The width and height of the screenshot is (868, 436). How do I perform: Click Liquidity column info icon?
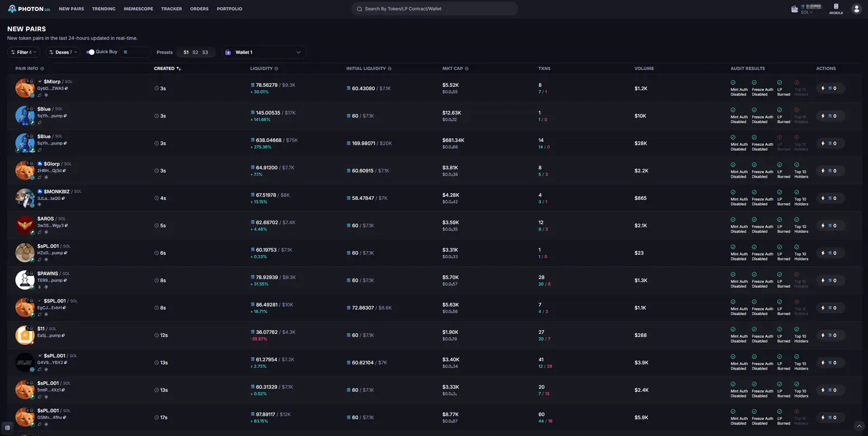click(x=277, y=68)
